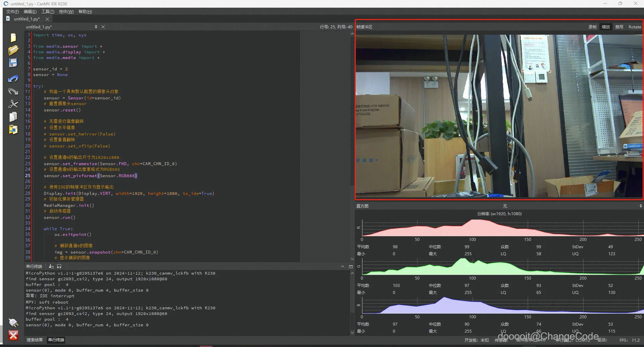Viewport: 644px width, 347px height.
Task: Collapse the serial terminal panel with chevron
Action: pyautogui.click(x=342, y=266)
